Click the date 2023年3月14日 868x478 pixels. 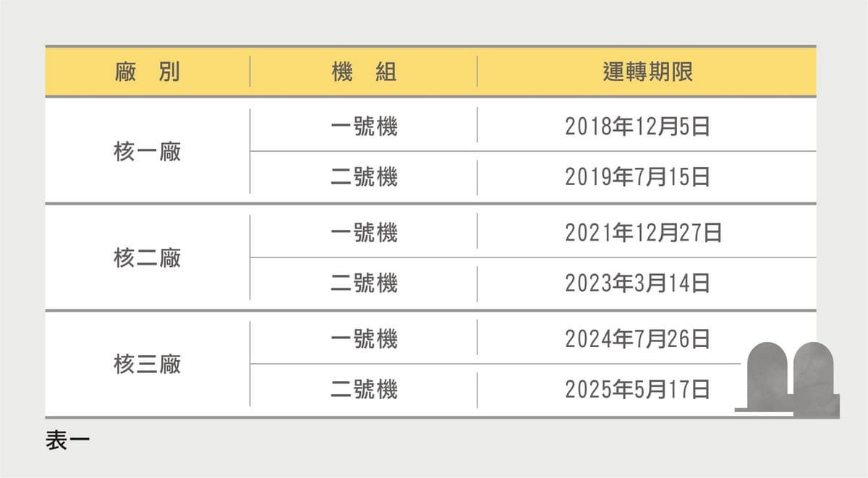coord(637,283)
